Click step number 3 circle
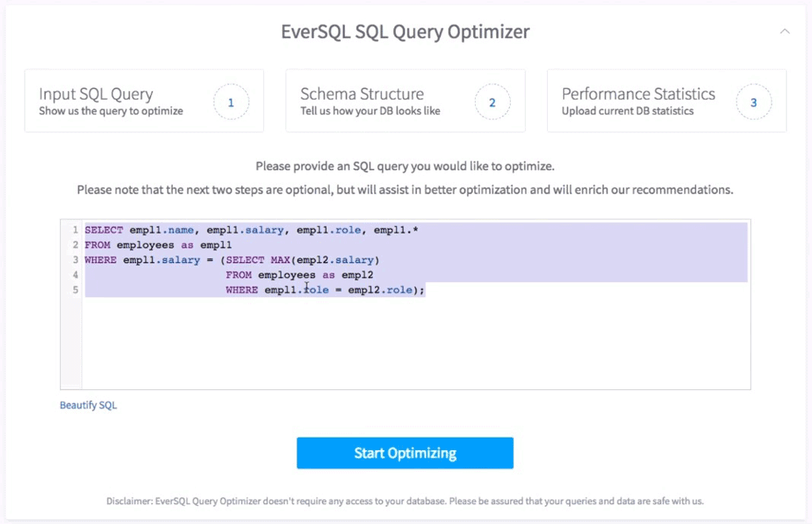Screen dimensions: 812x524 [x=753, y=102]
